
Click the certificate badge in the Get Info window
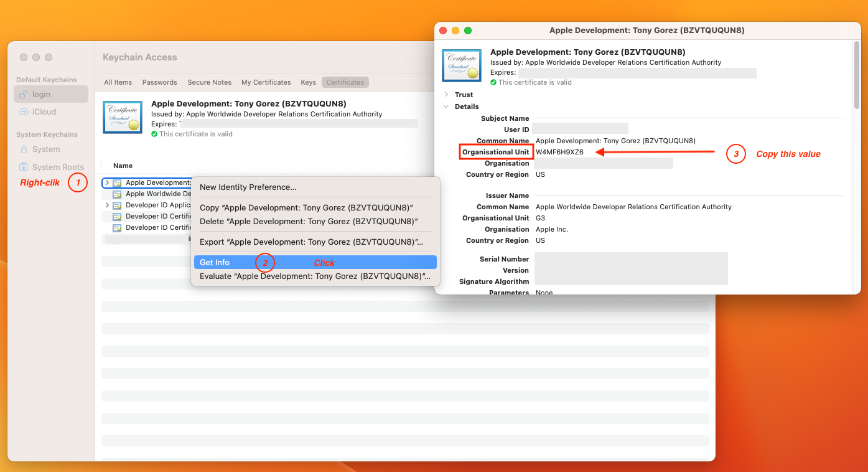(x=461, y=65)
